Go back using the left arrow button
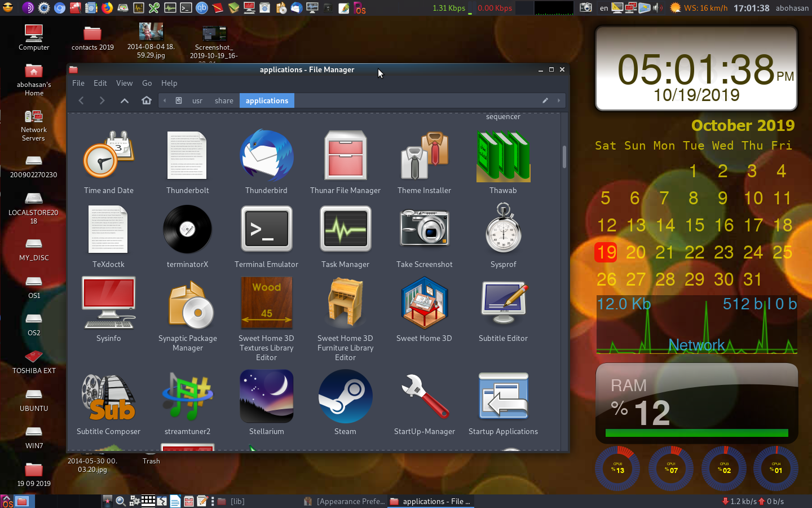 tap(81, 100)
